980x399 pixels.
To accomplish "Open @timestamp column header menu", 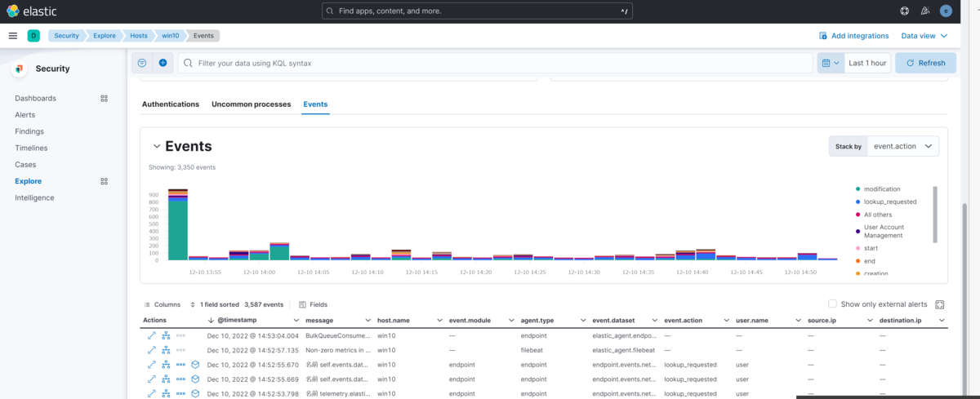I will pos(296,321).
